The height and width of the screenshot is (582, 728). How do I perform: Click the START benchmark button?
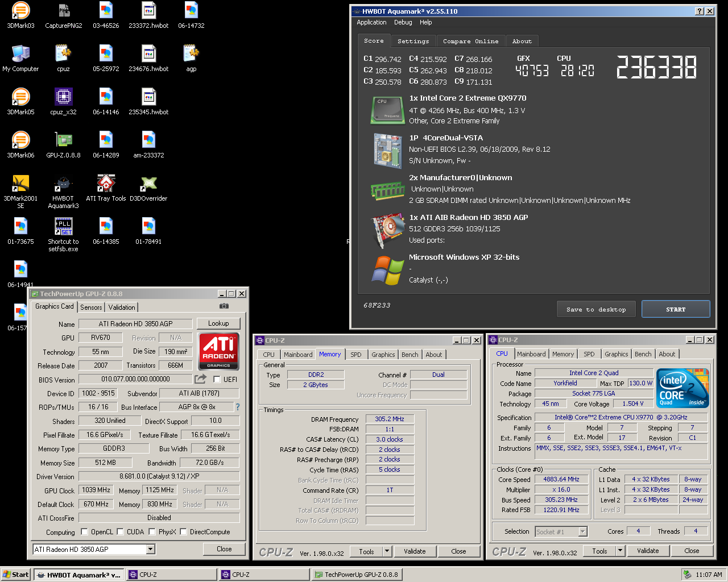tap(676, 309)
